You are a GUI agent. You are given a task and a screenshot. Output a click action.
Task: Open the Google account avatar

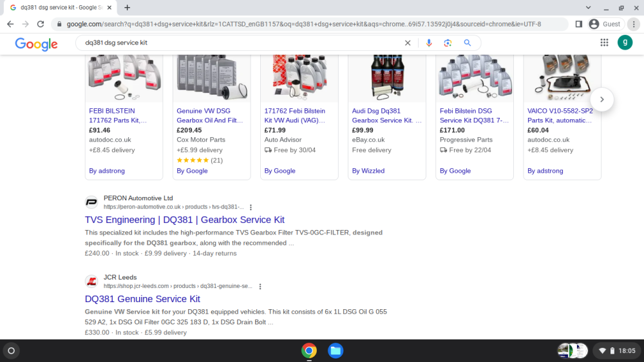coord(625,43)
